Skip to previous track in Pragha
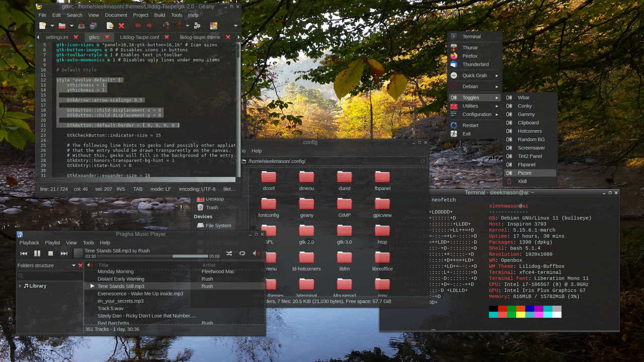The image size is (644, 362). 24,253
